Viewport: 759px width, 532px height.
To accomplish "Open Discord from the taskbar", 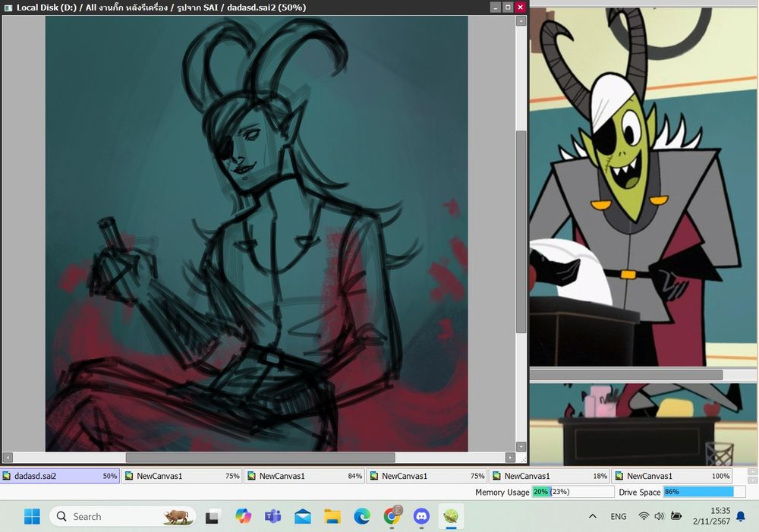I will click(x=421, y=517).
